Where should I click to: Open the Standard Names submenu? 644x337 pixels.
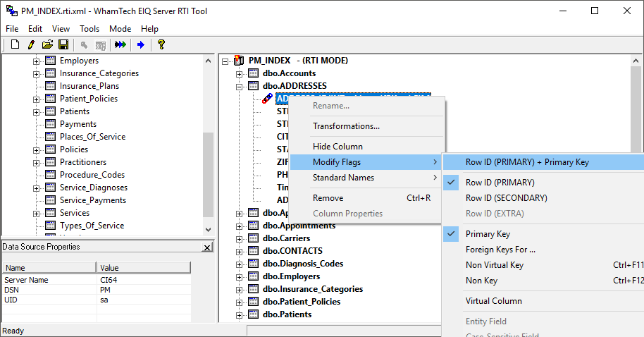pos(366,178)
